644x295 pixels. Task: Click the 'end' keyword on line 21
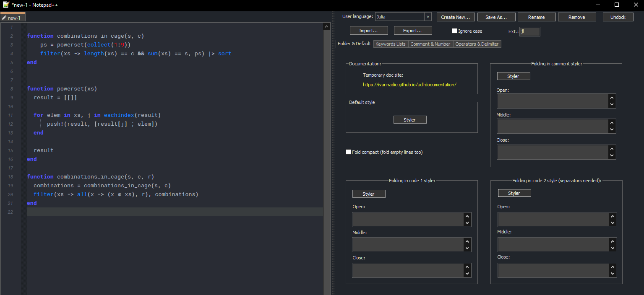(32, 203)
